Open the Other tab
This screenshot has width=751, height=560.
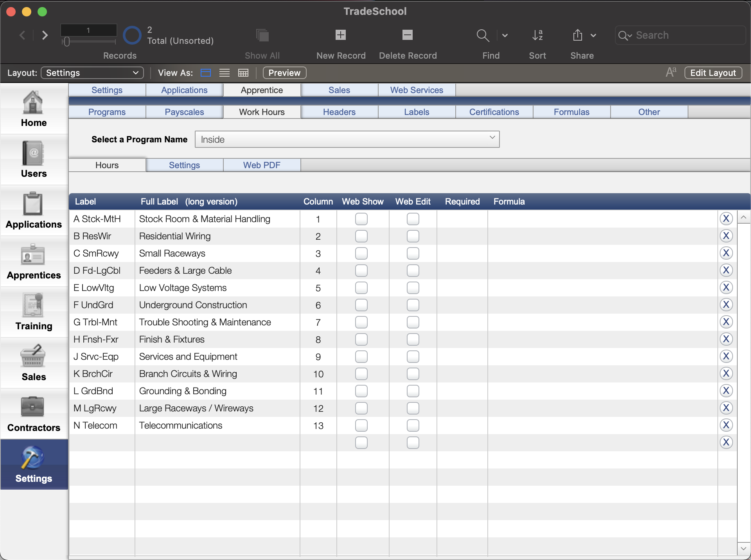tap(649, 112)
